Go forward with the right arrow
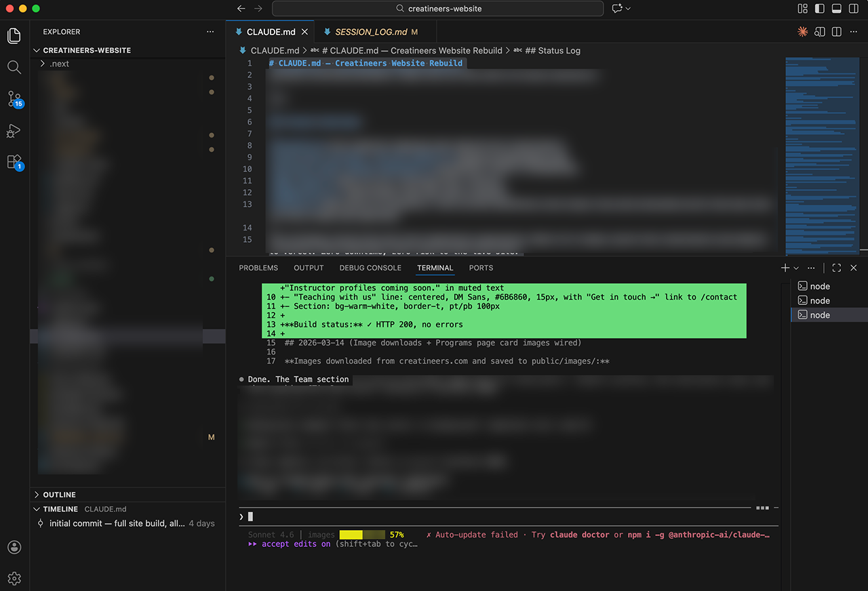The width and height of the screenshot is (868, 591). (258, 9)
